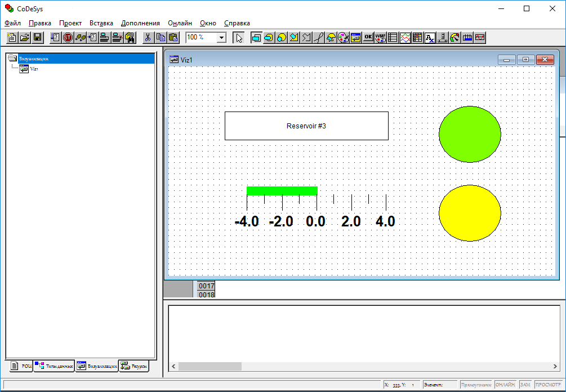Open the 100 % zoom dropdown
This screenshot has height=392, width=566.
click(x=221, y=38)
